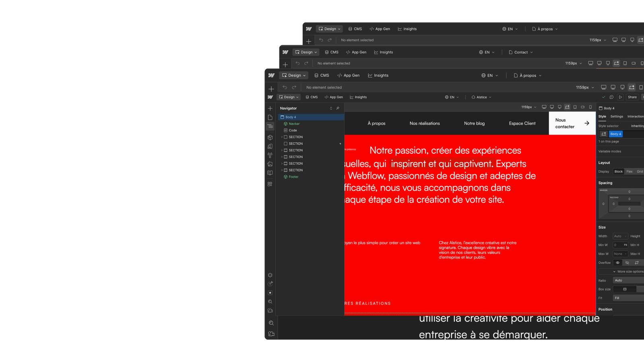Open CMS in the bar with Alstice
The height and width of the screenshot is (362, 644).
312,97
